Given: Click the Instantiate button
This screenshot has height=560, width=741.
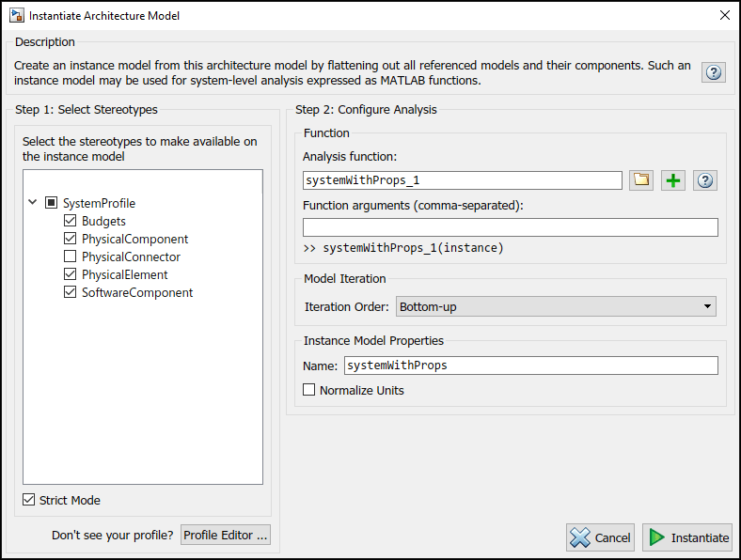Looking at the screenshot, I should click(x=688, y=537).
